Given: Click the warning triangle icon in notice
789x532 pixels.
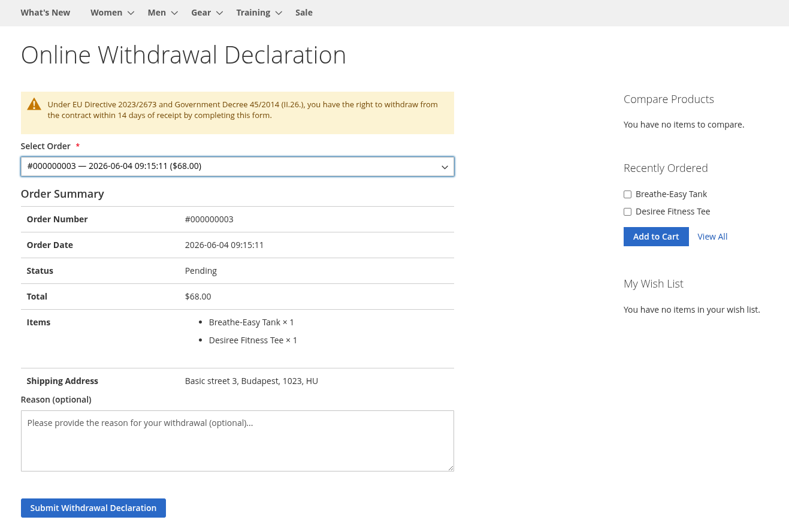Looking at the screenshot, I should [x=34, y=104].
